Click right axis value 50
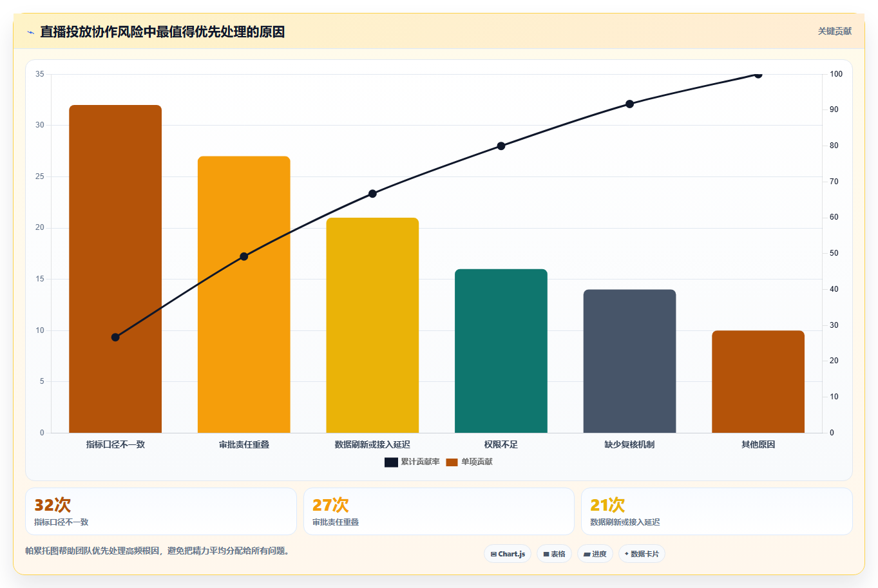The height and width of the screenshot is (588, 878). (834, 253)
